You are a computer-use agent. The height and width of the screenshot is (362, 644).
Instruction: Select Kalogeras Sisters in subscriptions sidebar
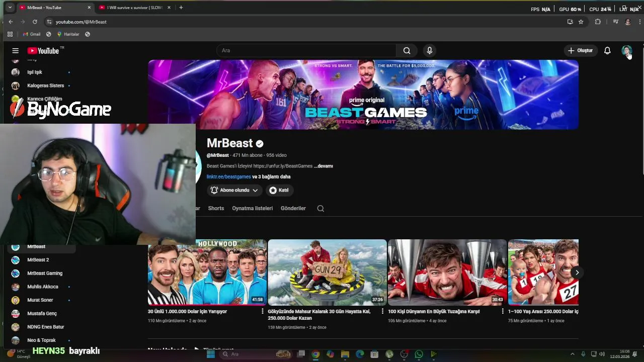click(x=45, y=85)
